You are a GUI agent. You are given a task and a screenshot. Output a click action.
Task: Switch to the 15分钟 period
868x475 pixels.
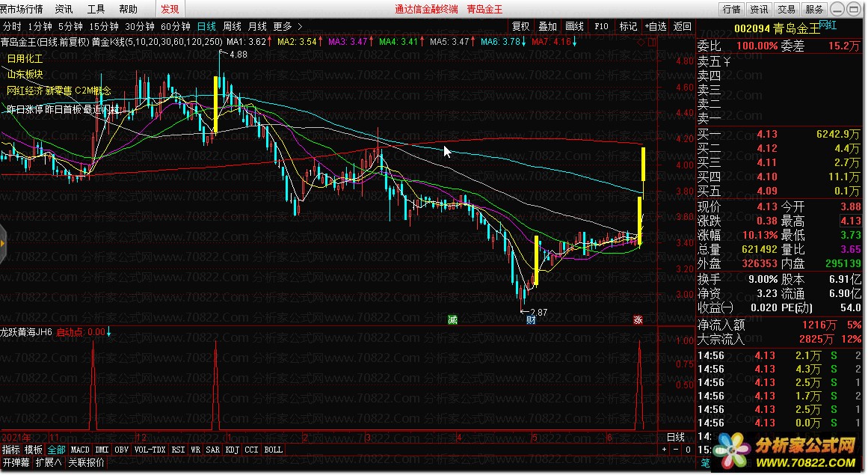104,26
